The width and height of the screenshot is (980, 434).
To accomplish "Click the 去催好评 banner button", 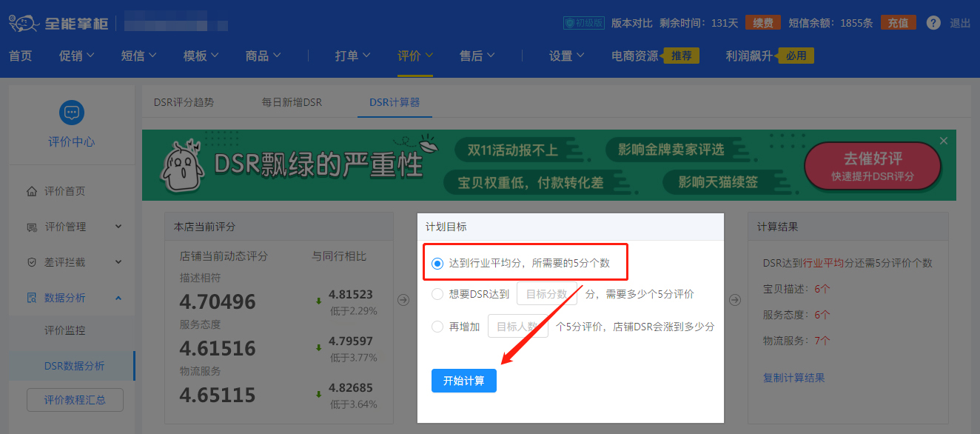I will pyautogui.click(x=873, y=166).
